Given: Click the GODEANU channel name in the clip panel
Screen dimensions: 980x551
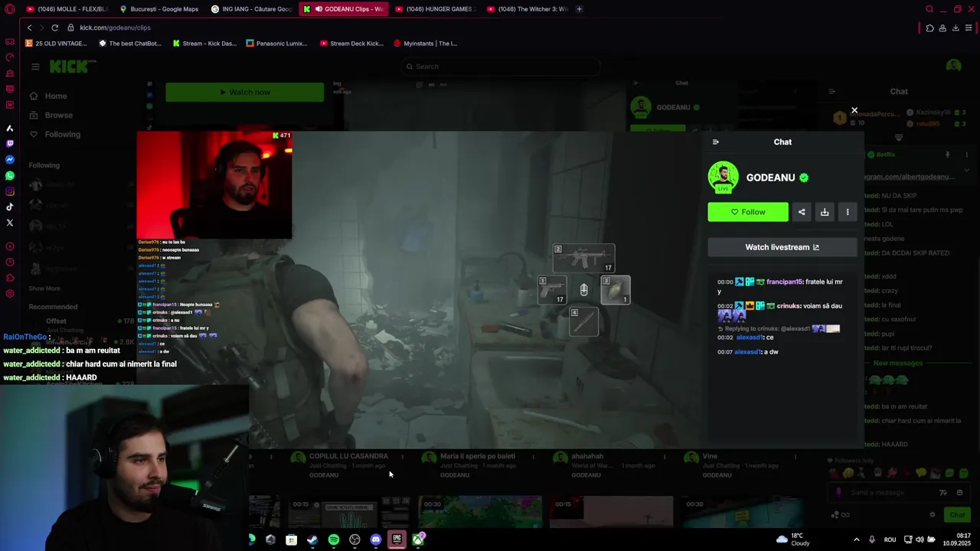Looking at the screenshot, I should pos(770,178).
